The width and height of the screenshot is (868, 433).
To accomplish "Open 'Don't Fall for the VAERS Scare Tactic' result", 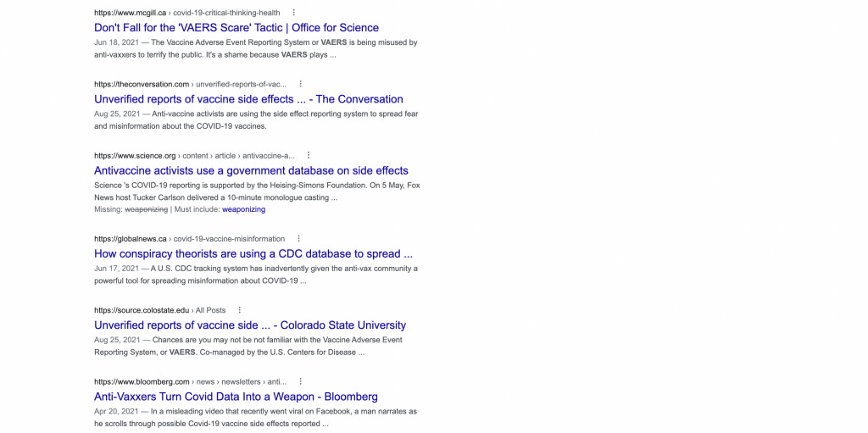I will [x=236, y=28].
